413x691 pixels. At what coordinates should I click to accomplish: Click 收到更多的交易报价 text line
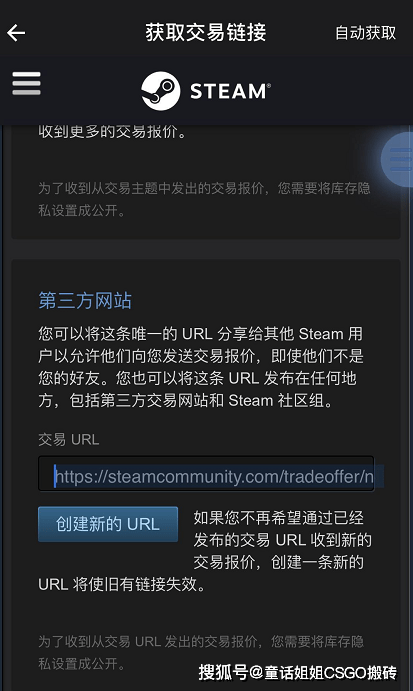coord(112,131)
